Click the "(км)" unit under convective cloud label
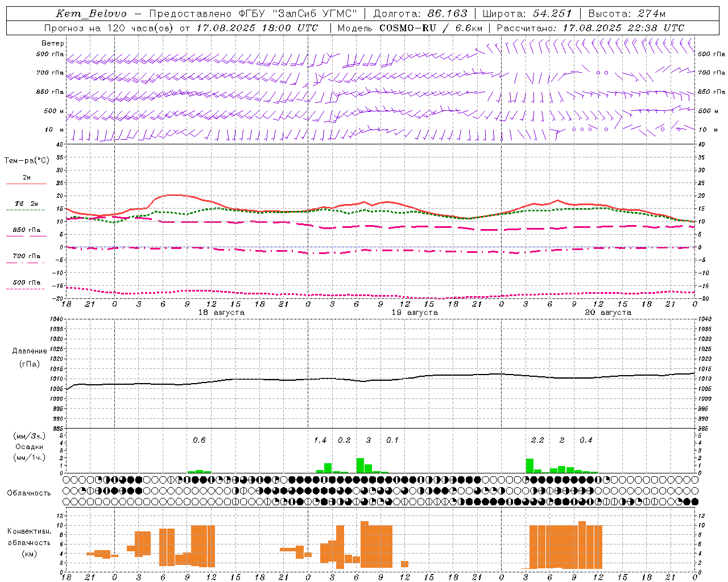 pyautogui.click(x=29, y=554)
